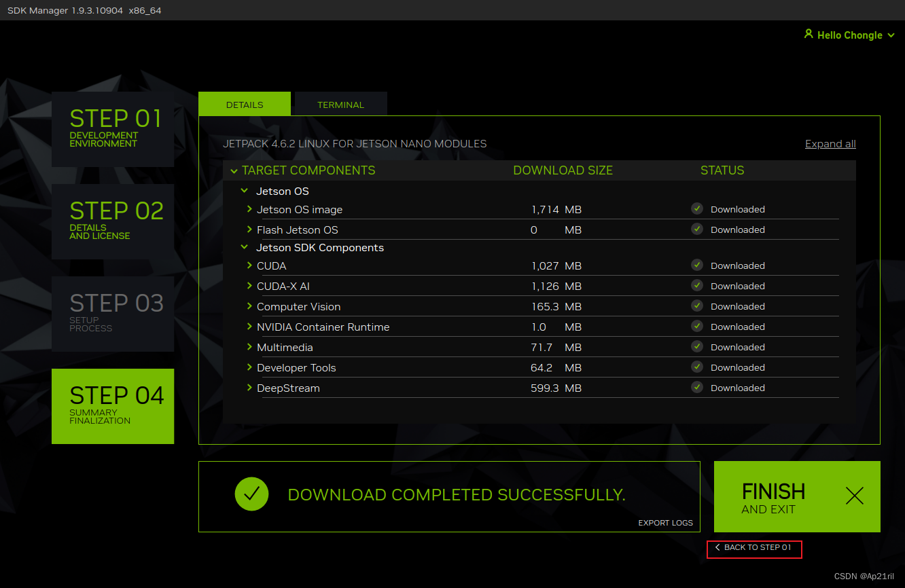This screenshot has height=588, width=905.
Task: Click the Expand all link
Action: [830, 144]
